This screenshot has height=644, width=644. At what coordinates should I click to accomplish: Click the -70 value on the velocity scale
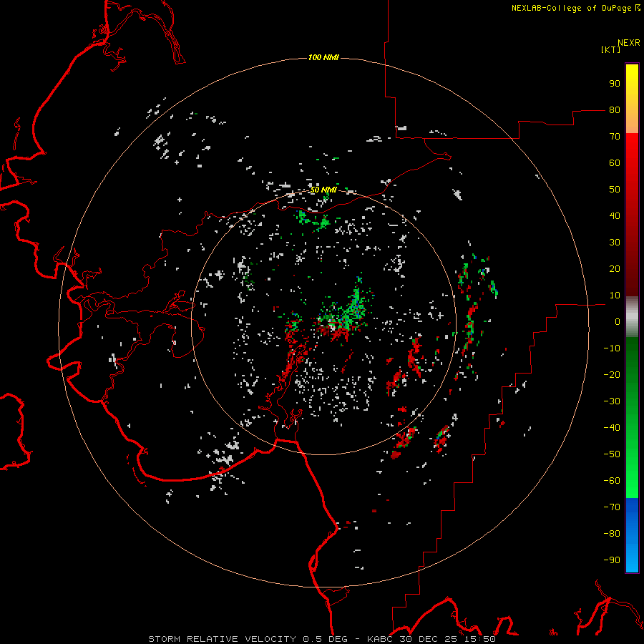[612, 507]
